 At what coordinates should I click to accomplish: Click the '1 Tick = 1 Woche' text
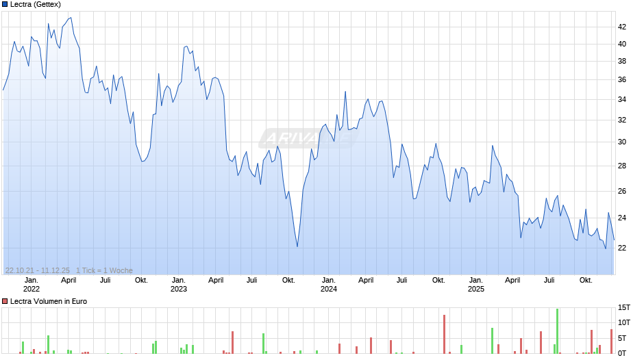coord(104,270)
